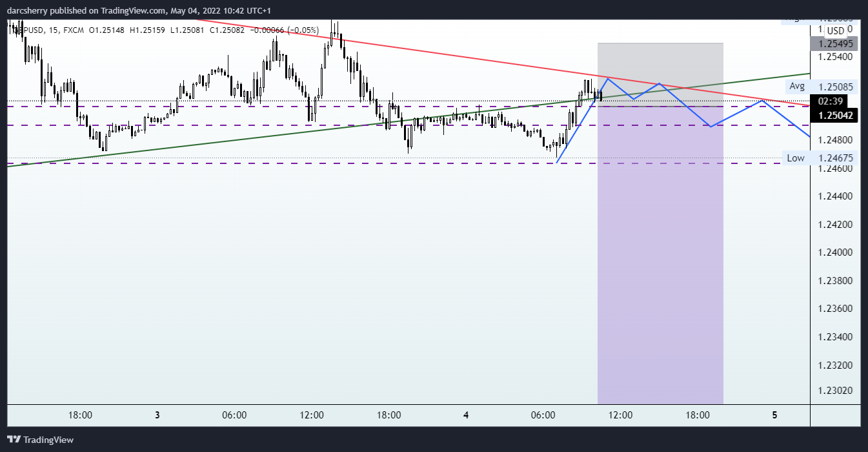Click the 1.23020 price axis label
Viewport: 868px width, 452px height.
pos(834,390)
